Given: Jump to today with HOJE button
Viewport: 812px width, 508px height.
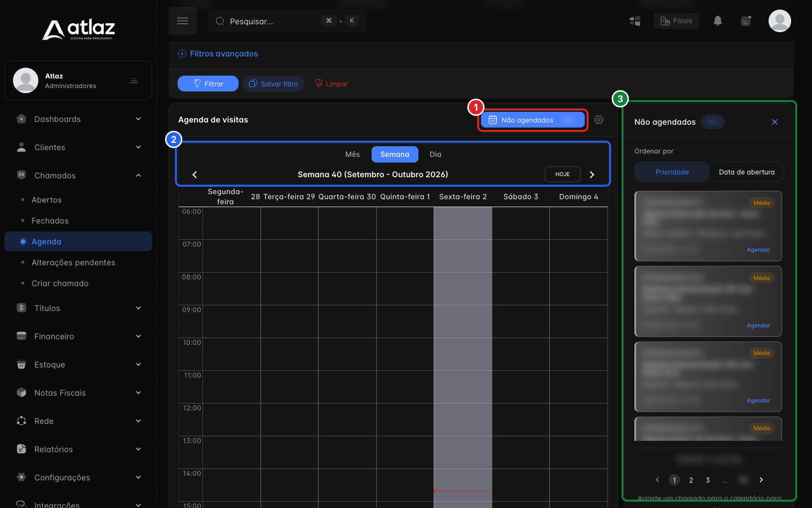Looking at the screenshot, I should [563, 174].
